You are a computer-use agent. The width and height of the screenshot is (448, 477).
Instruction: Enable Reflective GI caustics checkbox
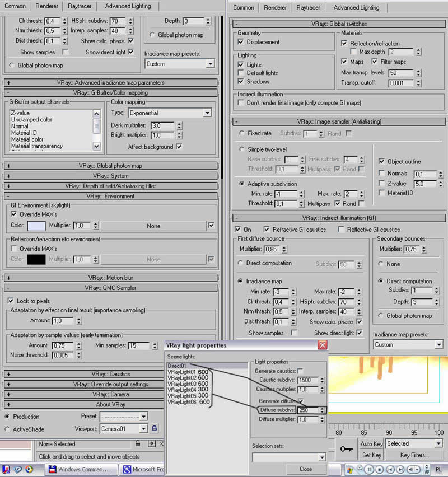341,229
